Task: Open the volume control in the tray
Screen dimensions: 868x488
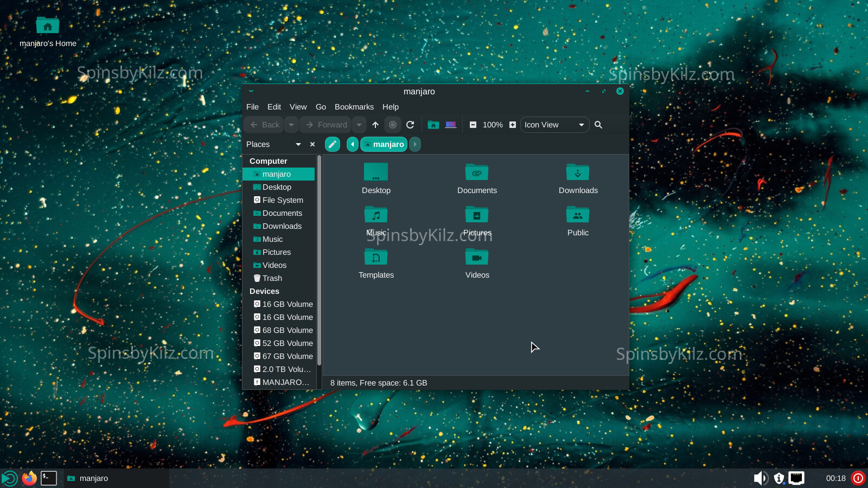Action: [x=761, y=478]
